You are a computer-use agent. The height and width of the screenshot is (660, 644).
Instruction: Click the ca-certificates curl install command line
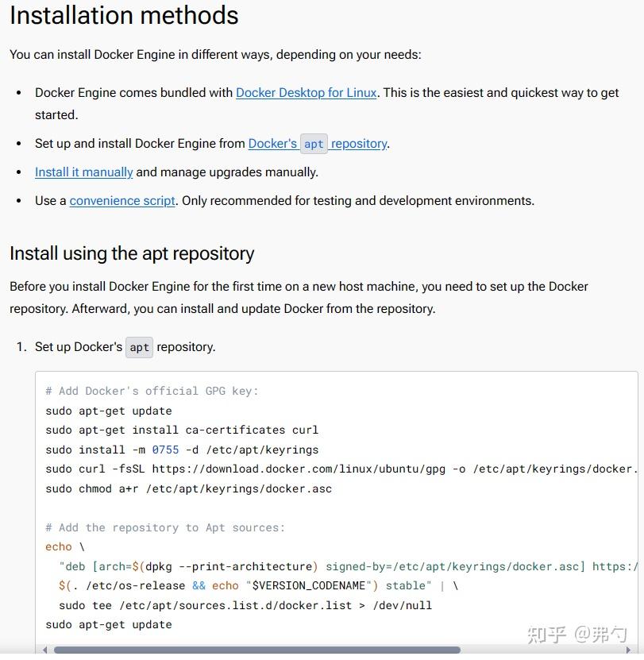point(182,430)
